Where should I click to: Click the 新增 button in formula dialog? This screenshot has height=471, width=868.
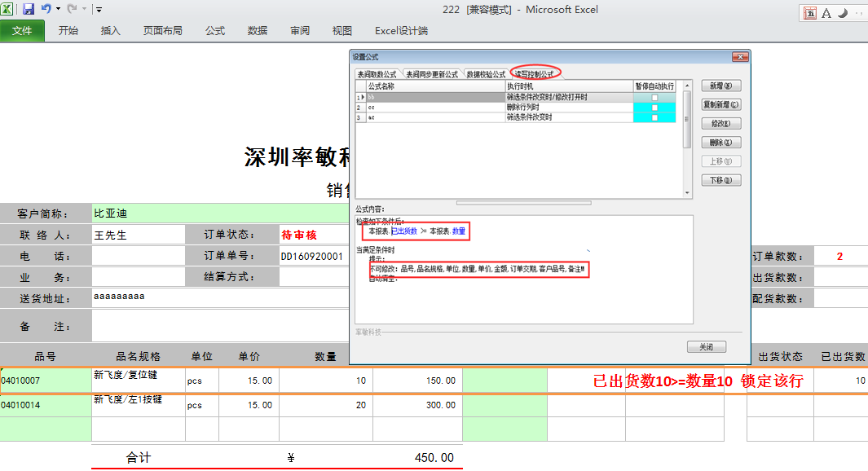coord(720,86)
